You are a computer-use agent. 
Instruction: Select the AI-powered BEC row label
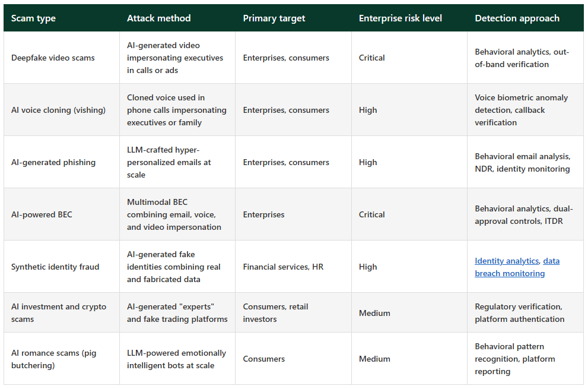click(x=42, y=214)
